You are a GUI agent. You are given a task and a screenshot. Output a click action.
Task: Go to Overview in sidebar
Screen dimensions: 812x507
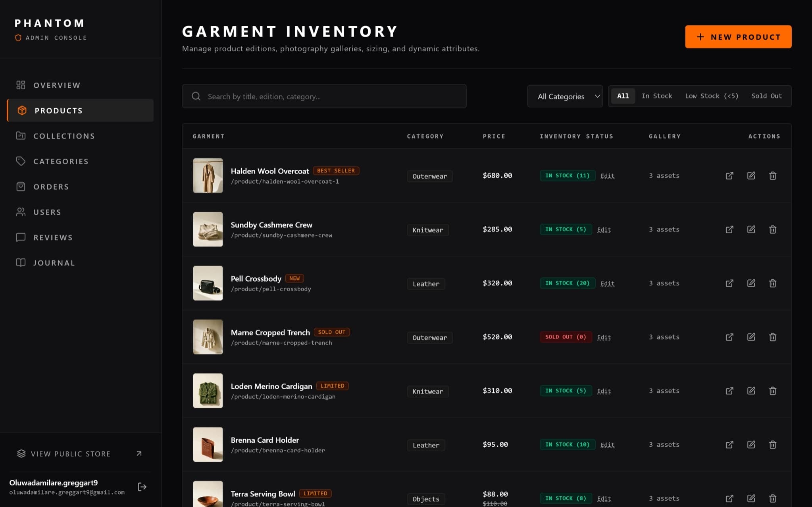tap(80, 85)
